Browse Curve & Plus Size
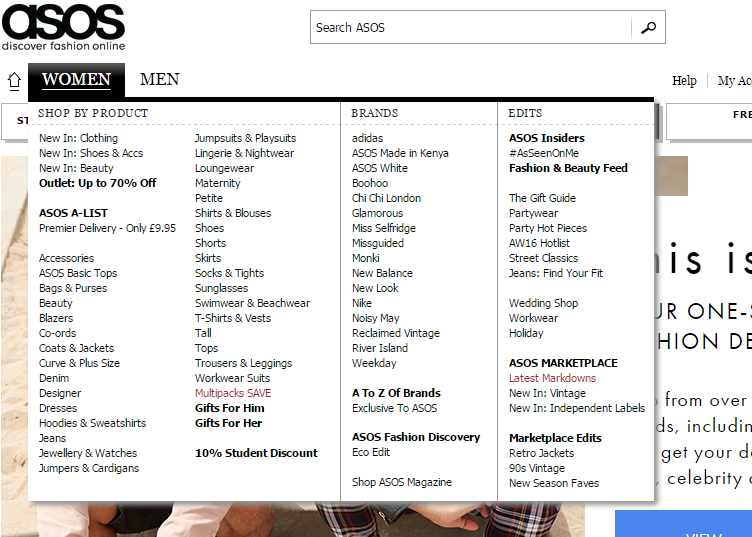This screenshot has width=752, height=537. click(x=80, y=363)
